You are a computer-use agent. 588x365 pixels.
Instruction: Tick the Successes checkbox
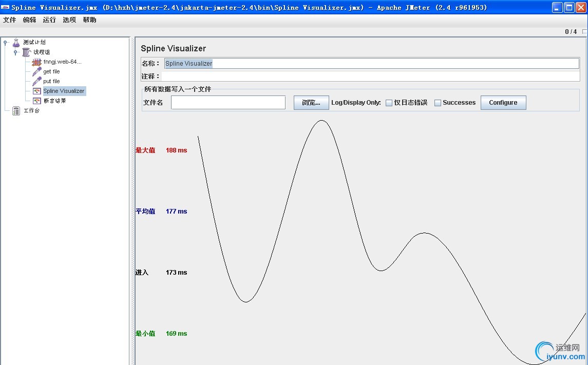438,103
